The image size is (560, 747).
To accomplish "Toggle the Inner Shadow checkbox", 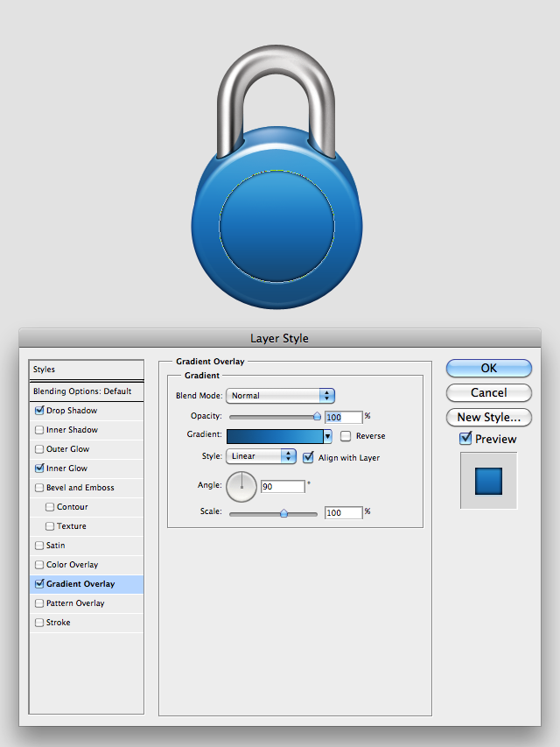I will pyautogui.click(x=39, y=430).
